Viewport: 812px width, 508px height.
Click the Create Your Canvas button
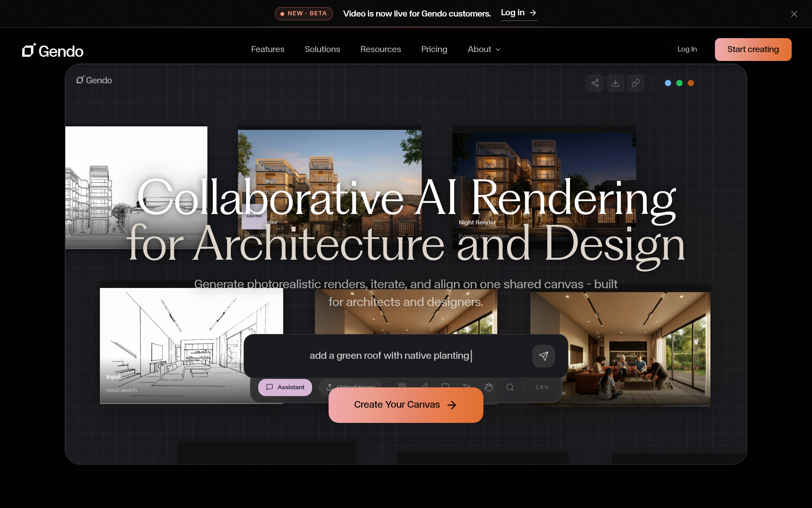pos(406,405)
